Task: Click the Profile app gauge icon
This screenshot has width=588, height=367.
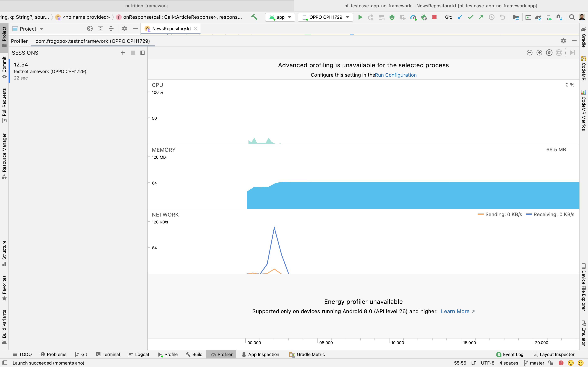Action: [x=413, y=17]
